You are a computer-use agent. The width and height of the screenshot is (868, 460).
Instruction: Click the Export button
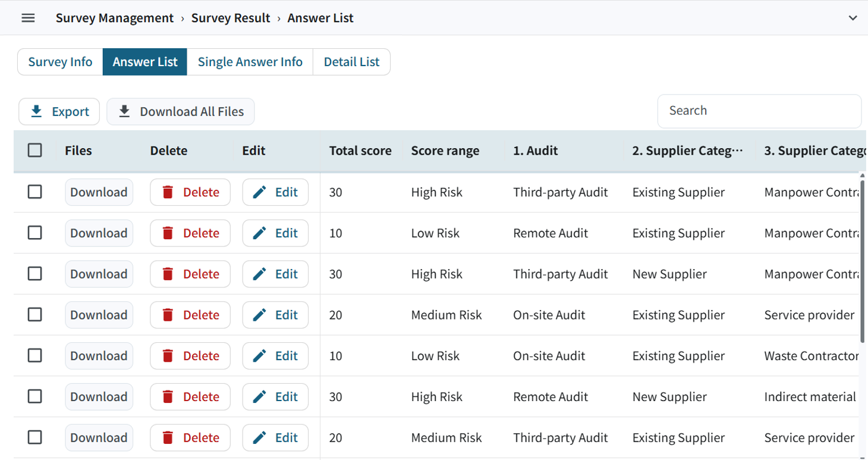(59, 111)
